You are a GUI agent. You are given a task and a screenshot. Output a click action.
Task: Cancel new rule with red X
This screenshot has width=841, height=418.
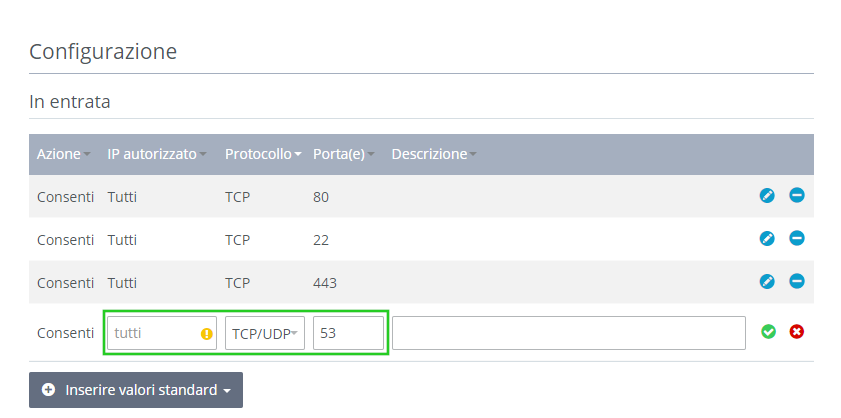[796, 332]
